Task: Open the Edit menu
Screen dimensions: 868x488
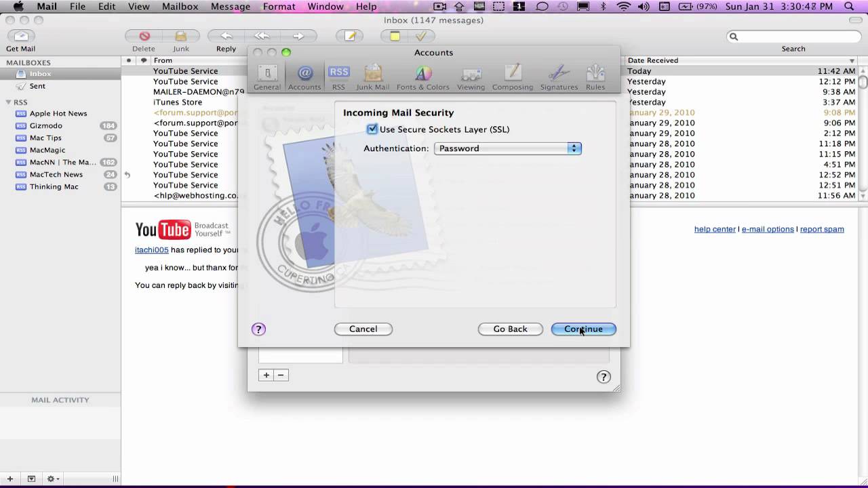Action: pyautogui.click(x=106, y=7)
